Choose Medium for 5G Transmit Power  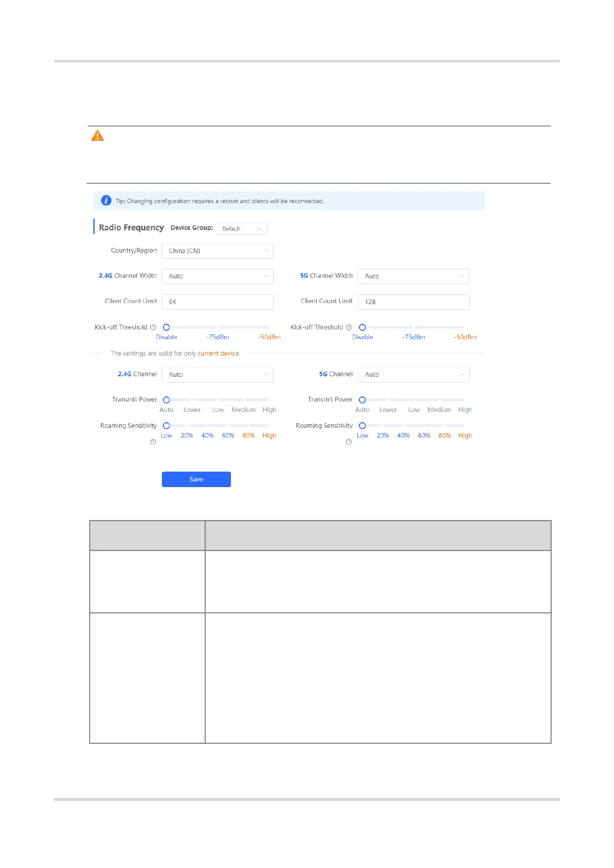coord(439,410)
